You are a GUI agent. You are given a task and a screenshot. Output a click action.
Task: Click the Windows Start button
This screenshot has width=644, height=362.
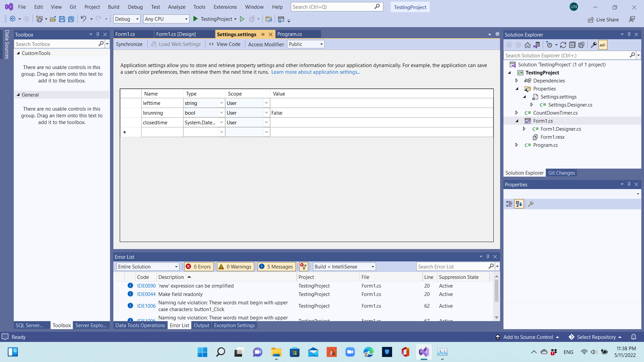202,352
